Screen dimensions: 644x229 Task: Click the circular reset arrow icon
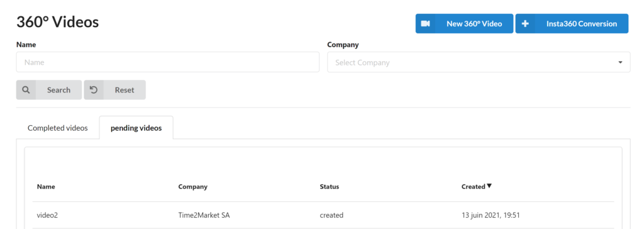click(x=94, y=89)
